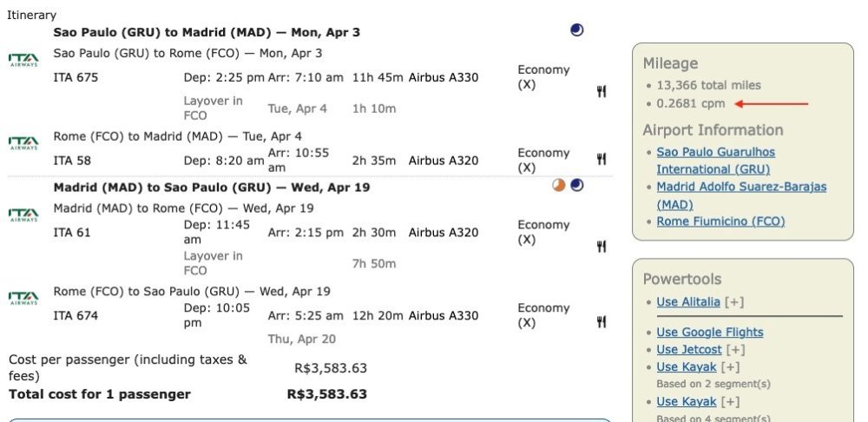Viewport: 868px width, 422px height.
Task: Click the meal icon for flight ITA 675
Action: (x=601, y=91)
